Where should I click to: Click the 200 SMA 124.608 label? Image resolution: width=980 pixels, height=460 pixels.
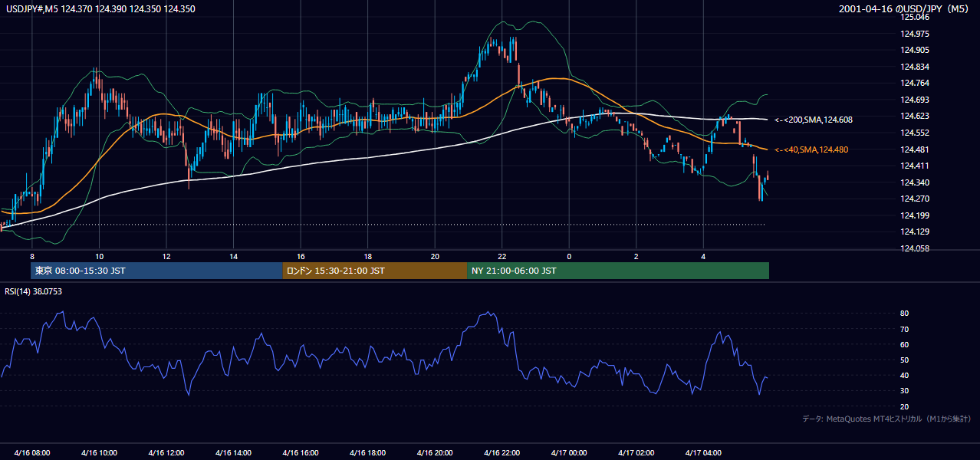click(x=814, y=120)
